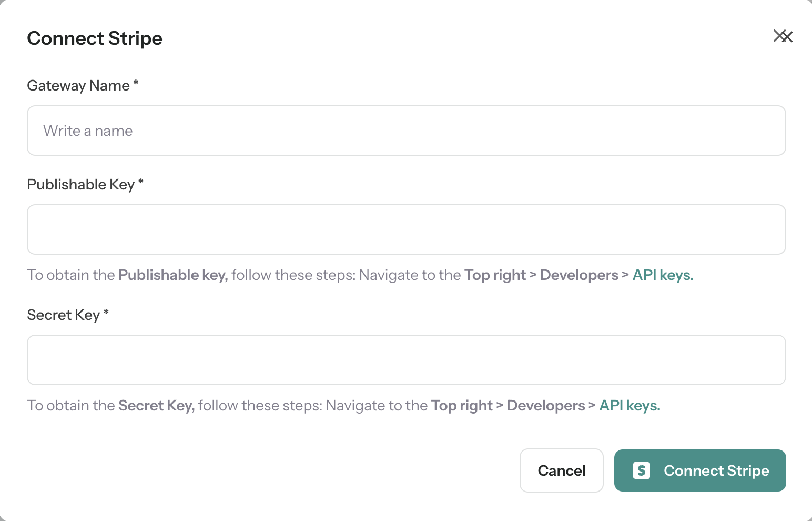The image size is (812, 521).
Task: Click the Publishable key instruction text
Action: pos(360,275)
